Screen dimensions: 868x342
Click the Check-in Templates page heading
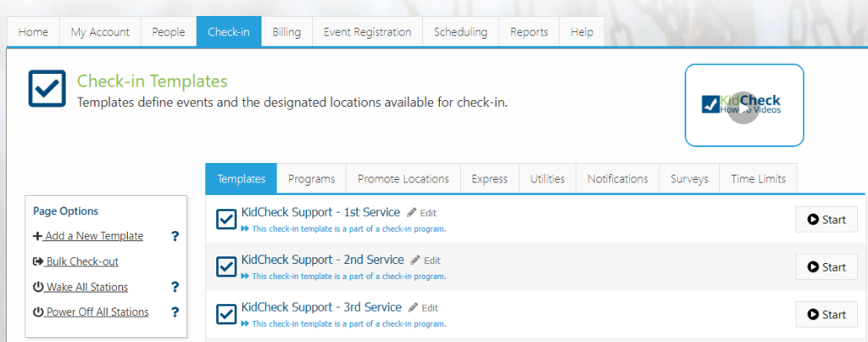pyautogui.click(x=153, y=81)
